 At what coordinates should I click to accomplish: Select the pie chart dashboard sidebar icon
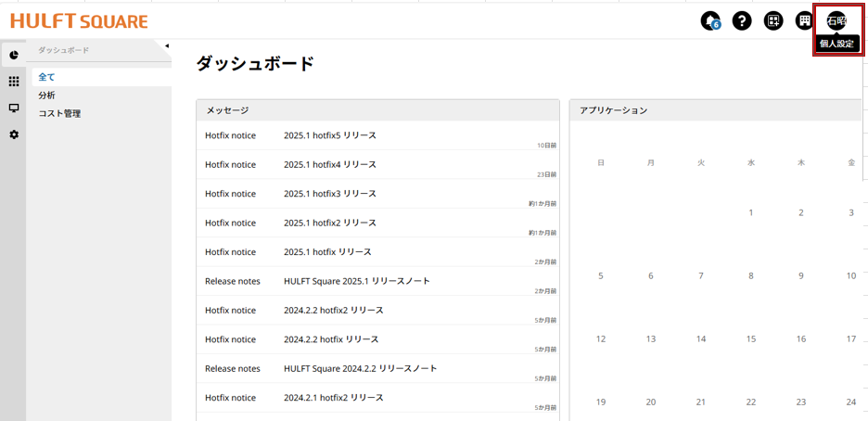(x=14, y=55)
